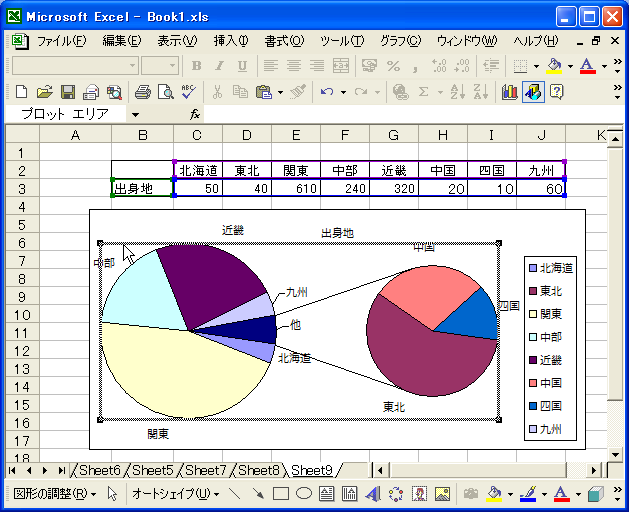629x512 pixels.
Task: Open the File menu (ファイル)
Action: coord(61,41)
